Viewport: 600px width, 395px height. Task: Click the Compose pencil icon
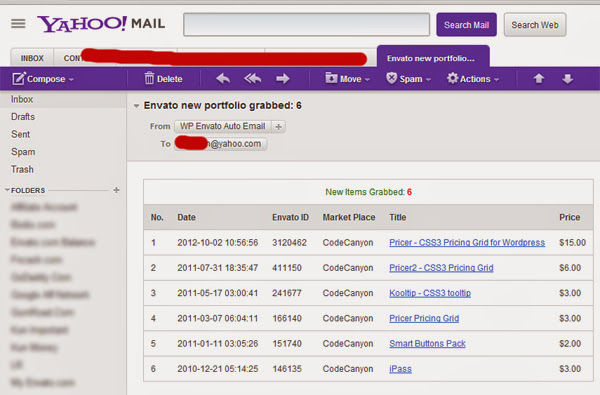click(x=18, y=79)
